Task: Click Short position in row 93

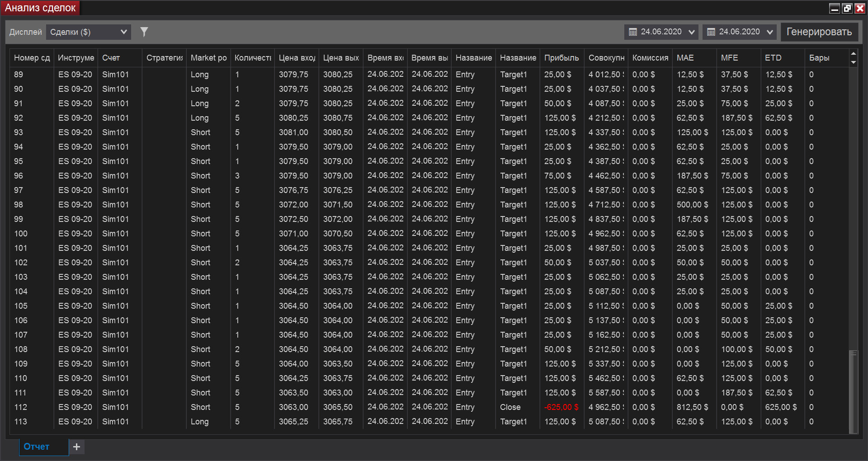Action: (x=201, y=132)
